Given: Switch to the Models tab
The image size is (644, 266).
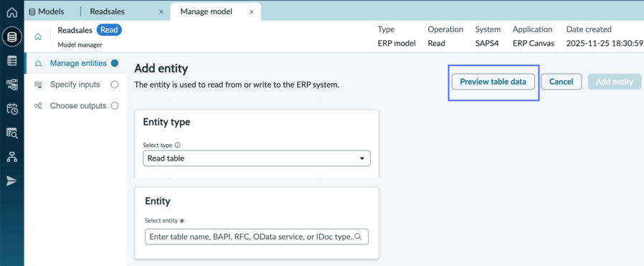Looking at the screenshot, I should [x=46, y=11].
